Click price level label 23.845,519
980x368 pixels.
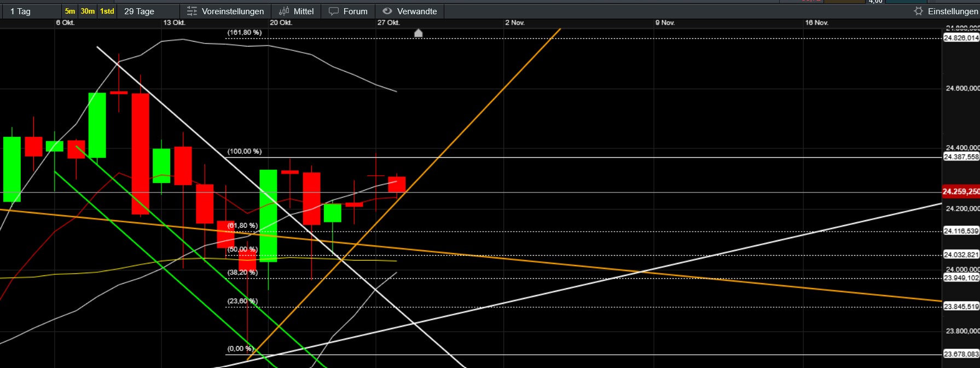[x=961, y=307]
